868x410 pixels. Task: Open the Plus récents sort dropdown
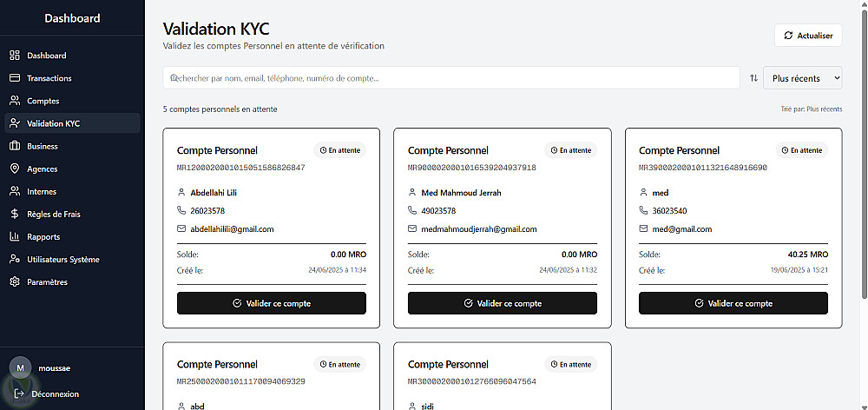(x=802, y=78)
